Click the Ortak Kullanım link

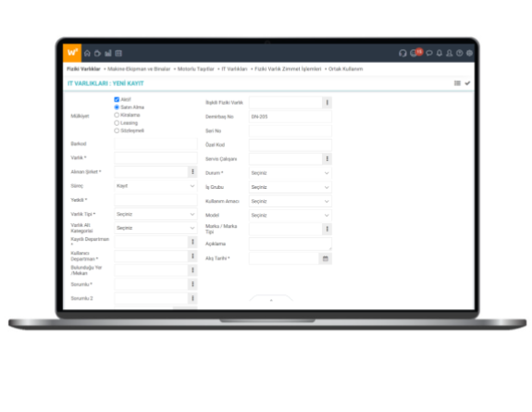pyautogui.click(x=345, y=69)
